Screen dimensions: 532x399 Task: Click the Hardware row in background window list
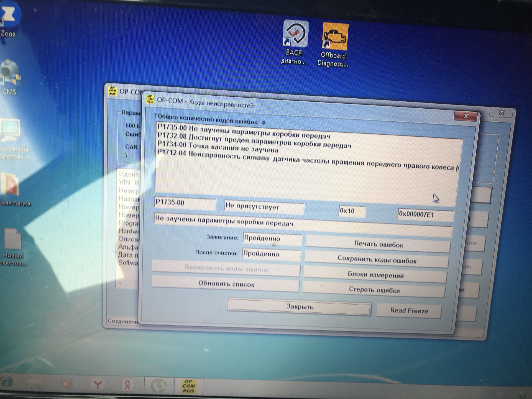click(x=129, y=231)
